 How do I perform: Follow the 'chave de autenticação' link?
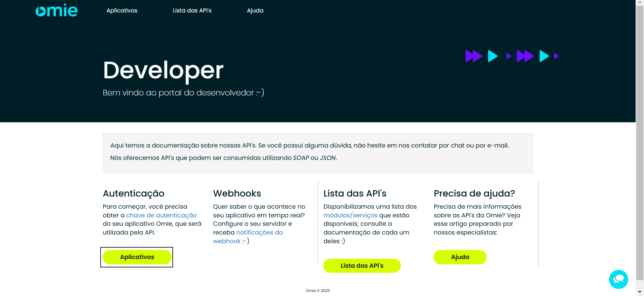(x=161, y=215)
